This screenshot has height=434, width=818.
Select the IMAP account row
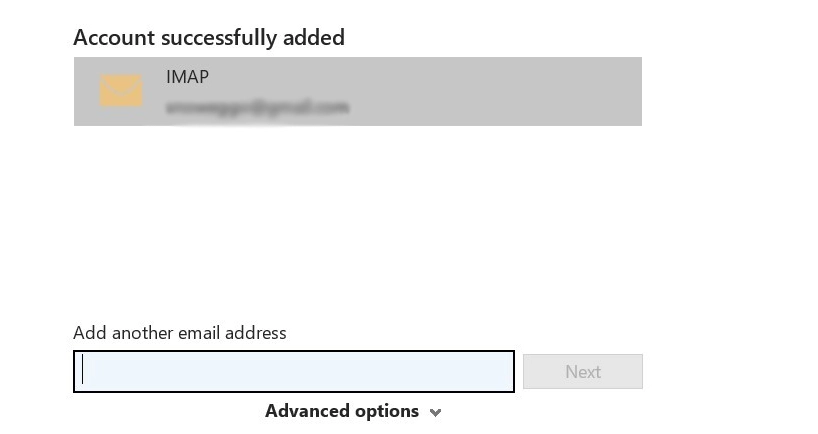tap(357, 91)
